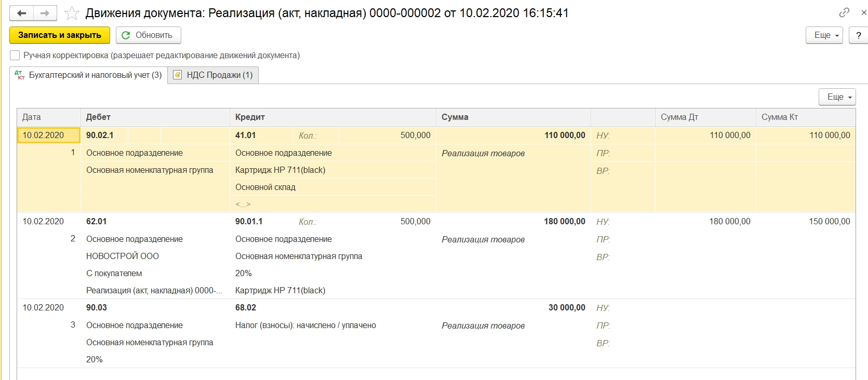The image size is (868, 380).
Task: Enable the Ручная корректировка checkbox
Action: [15, 56]
